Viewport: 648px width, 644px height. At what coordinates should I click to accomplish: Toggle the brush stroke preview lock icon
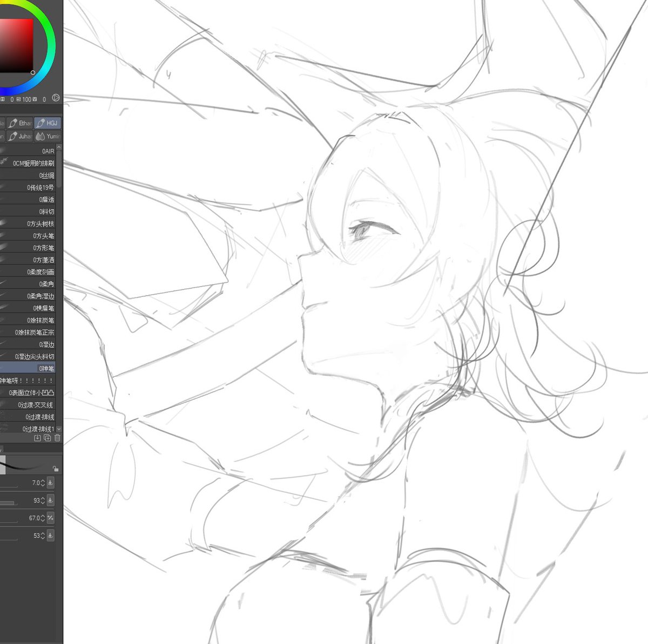(56, 469)
